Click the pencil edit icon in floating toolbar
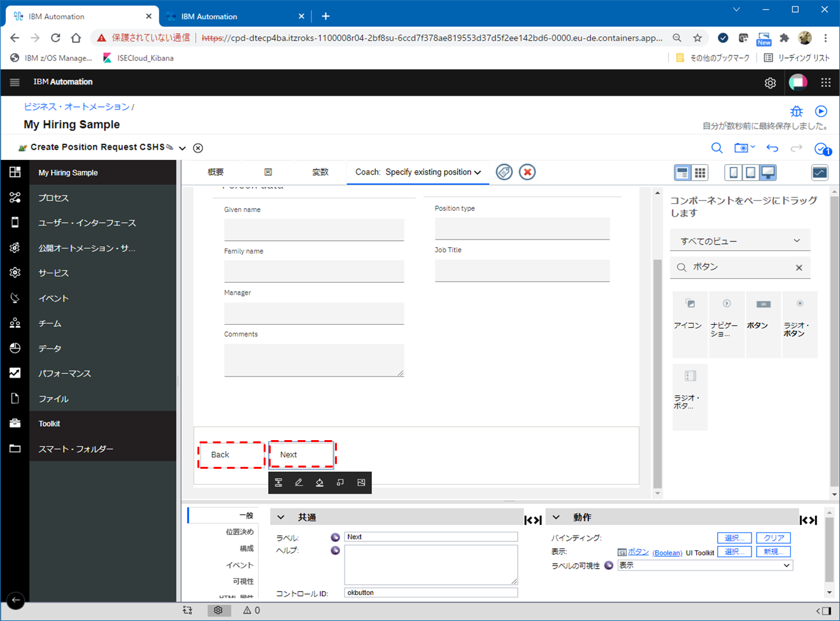Image resolution: width=840 pixels, height=621 pixels. point(299,483)
